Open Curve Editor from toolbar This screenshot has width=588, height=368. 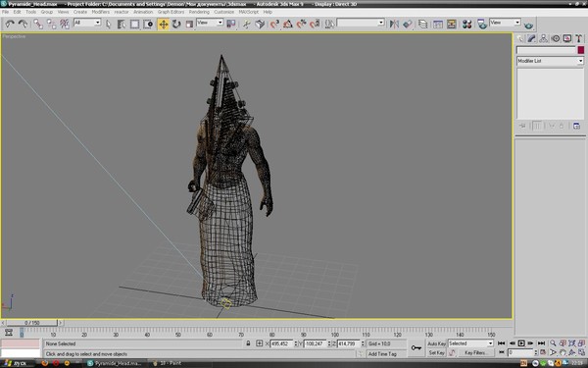(438, 24)
